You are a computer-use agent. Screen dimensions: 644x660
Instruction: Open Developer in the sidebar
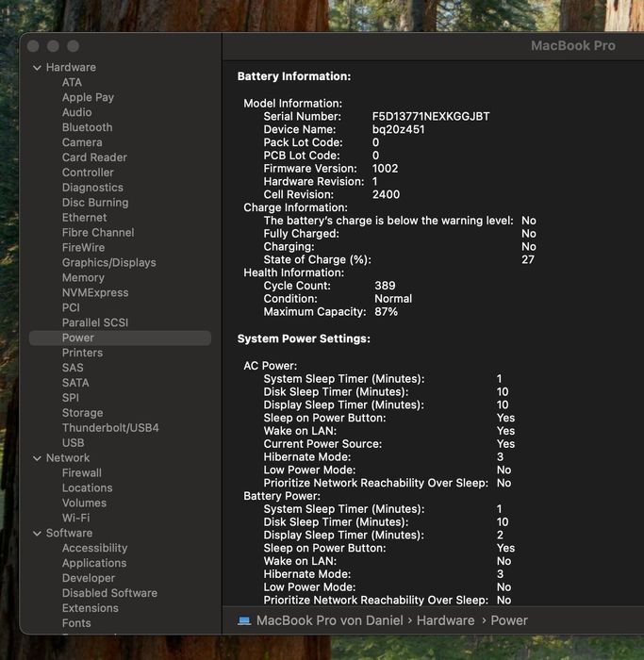click(x=89, y=578)
